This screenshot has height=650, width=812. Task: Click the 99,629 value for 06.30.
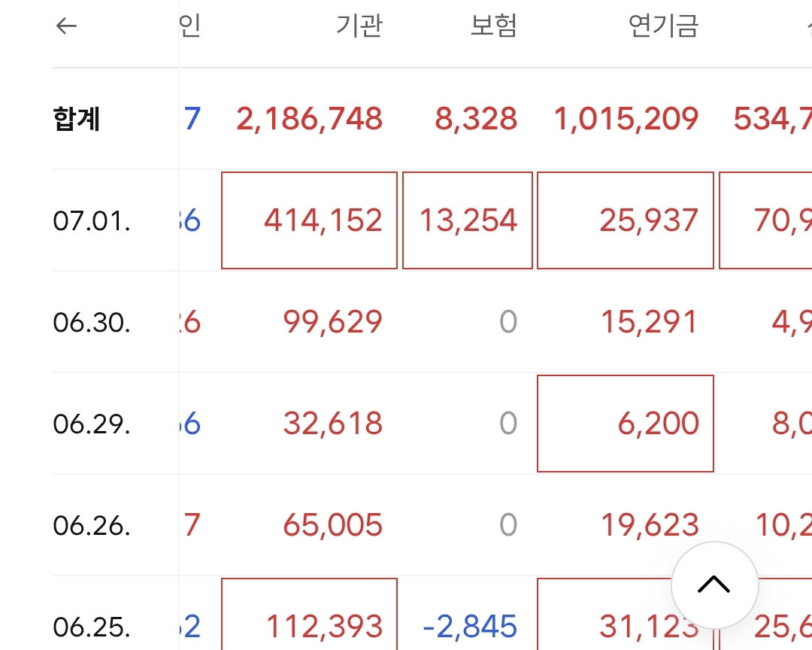pos(333,322)
